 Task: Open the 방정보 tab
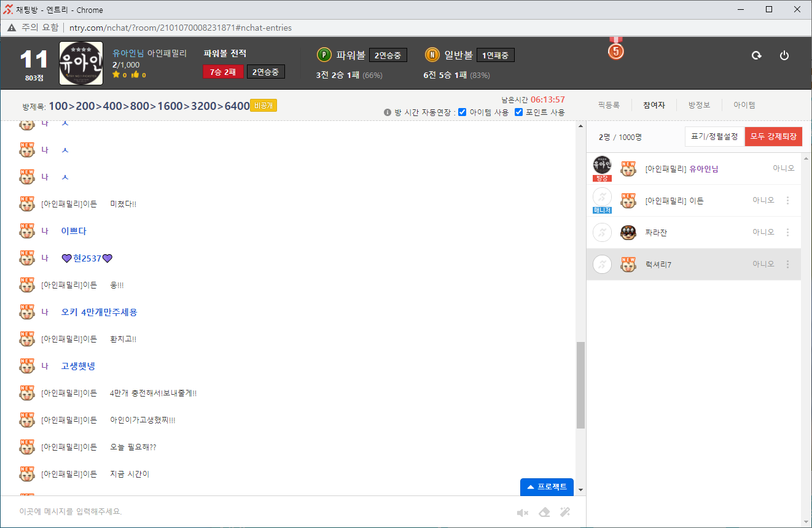pos(699,105)
